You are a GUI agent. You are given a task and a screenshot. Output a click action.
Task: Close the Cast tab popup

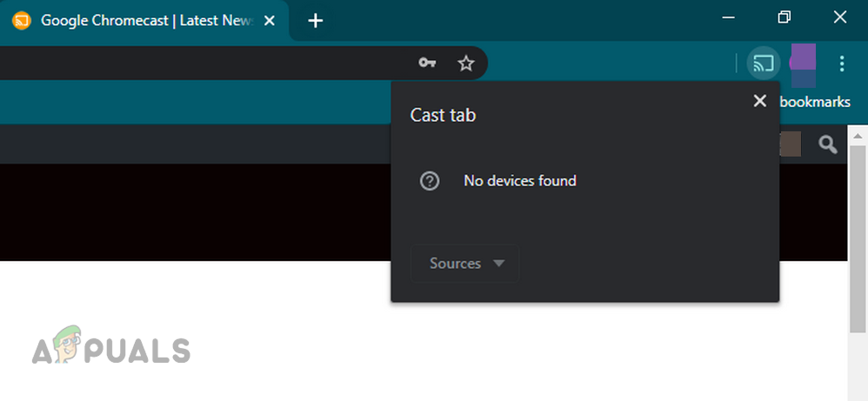(x=760, y=101)
